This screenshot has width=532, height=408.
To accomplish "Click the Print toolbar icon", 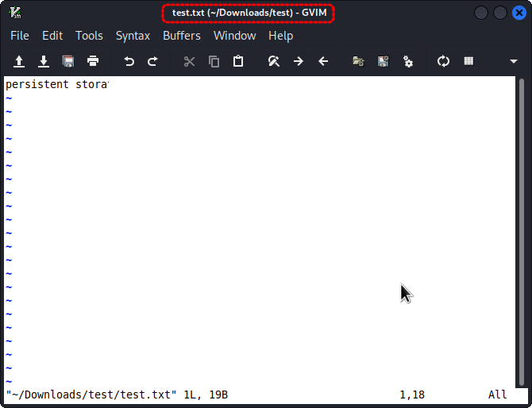I will point(93,61).
